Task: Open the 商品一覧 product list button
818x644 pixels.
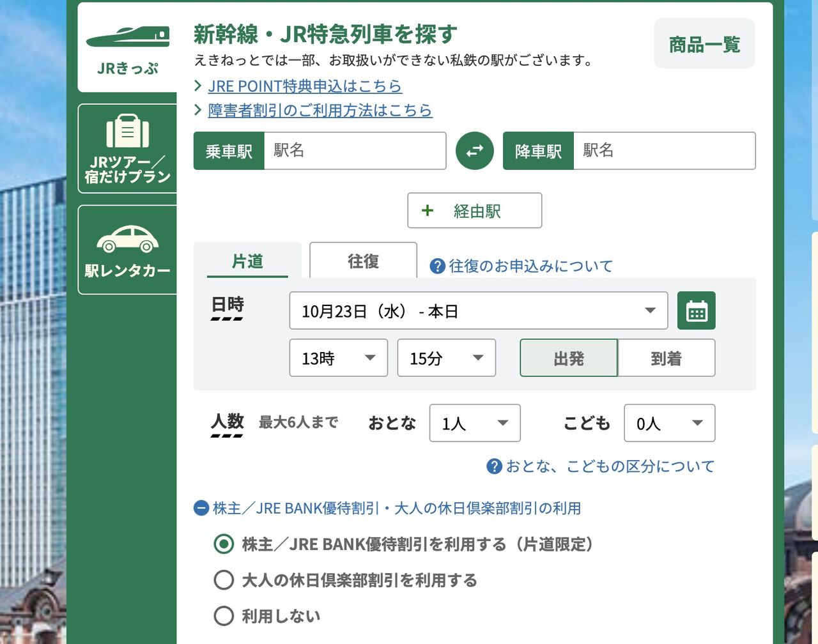Action: click(704, 44)
